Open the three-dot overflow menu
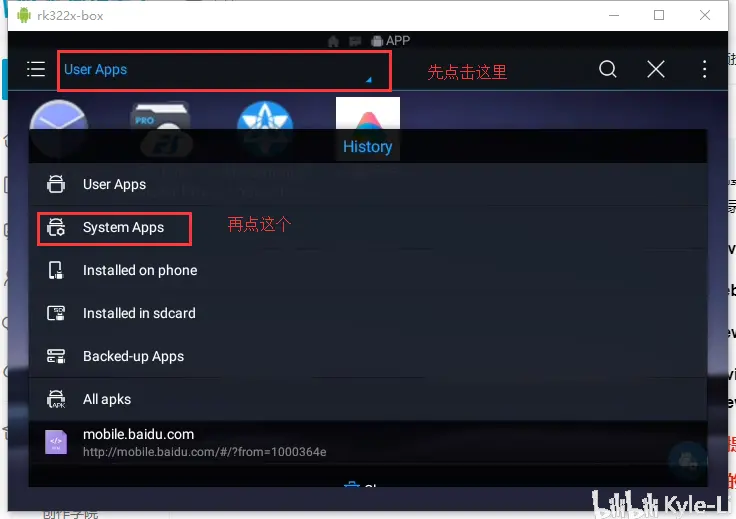The height and width of the screenshot is (519, 736). pyautogui.click(x=704, y=69)
